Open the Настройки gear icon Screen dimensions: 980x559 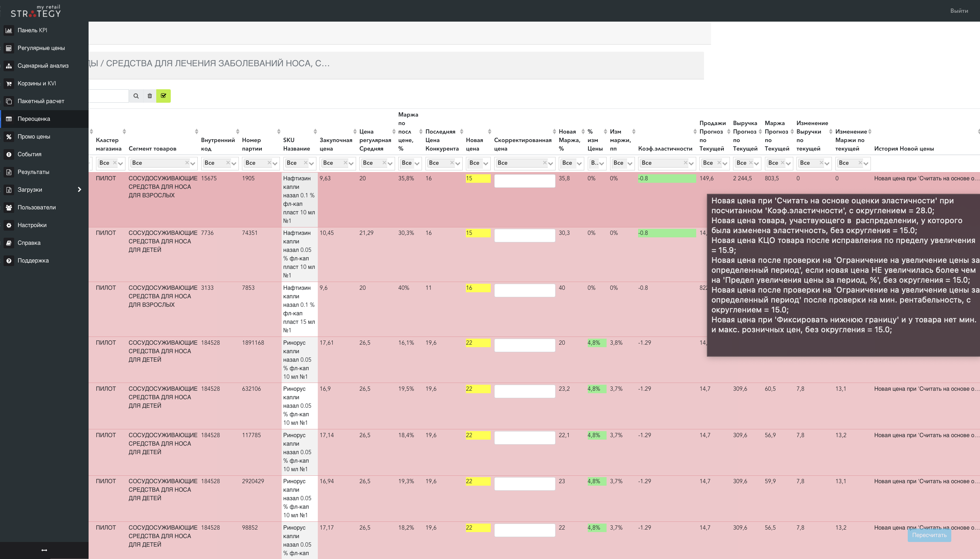pos(9,225)
